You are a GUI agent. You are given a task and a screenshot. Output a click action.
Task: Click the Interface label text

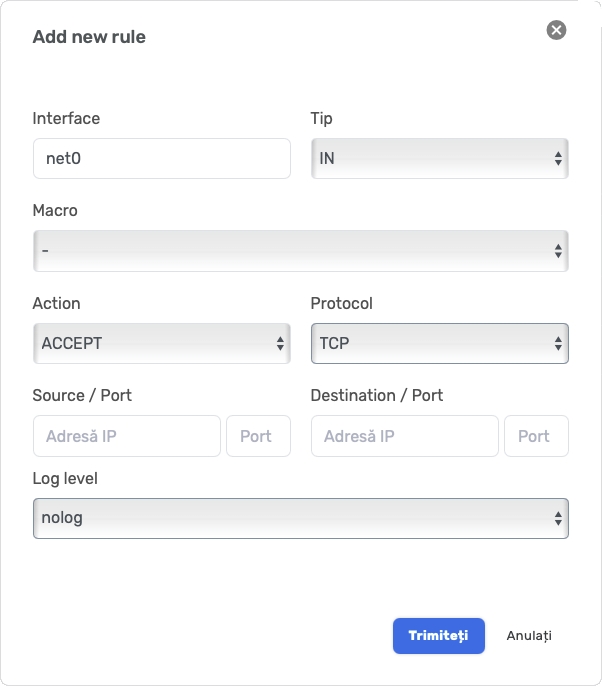66,118
